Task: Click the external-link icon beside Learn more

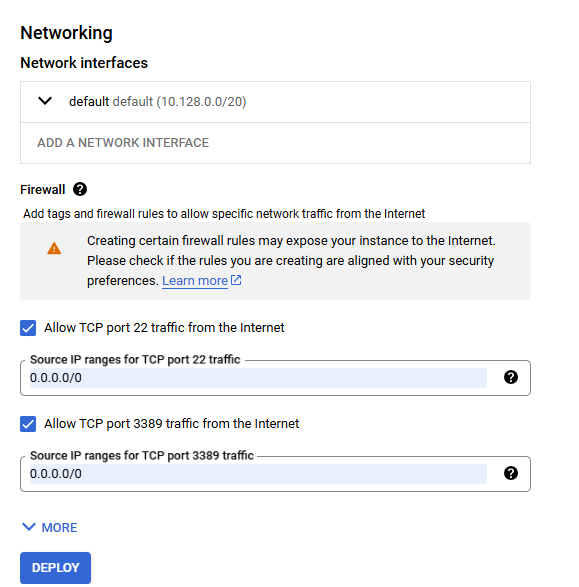Action: [236, 280]
